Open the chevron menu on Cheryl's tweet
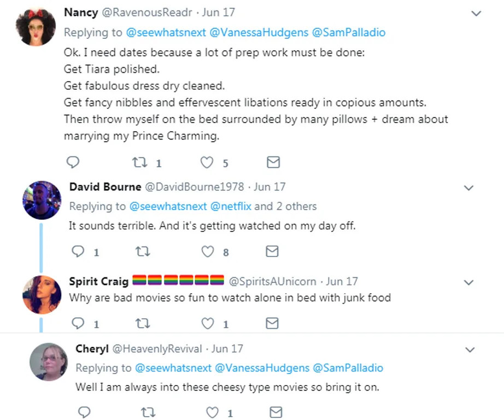Viewport: 504px width, 420px height. point(470,349)
